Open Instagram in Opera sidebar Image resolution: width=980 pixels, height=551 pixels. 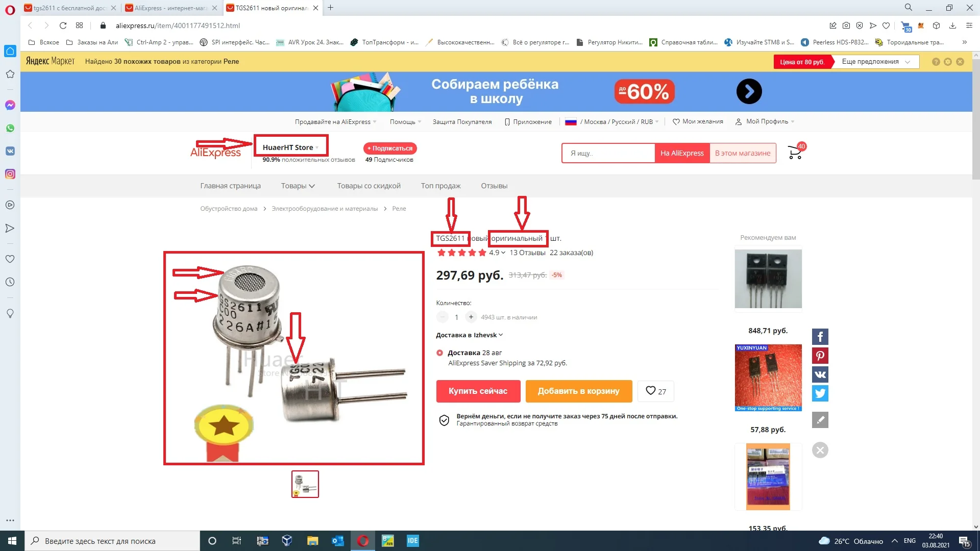10,174
